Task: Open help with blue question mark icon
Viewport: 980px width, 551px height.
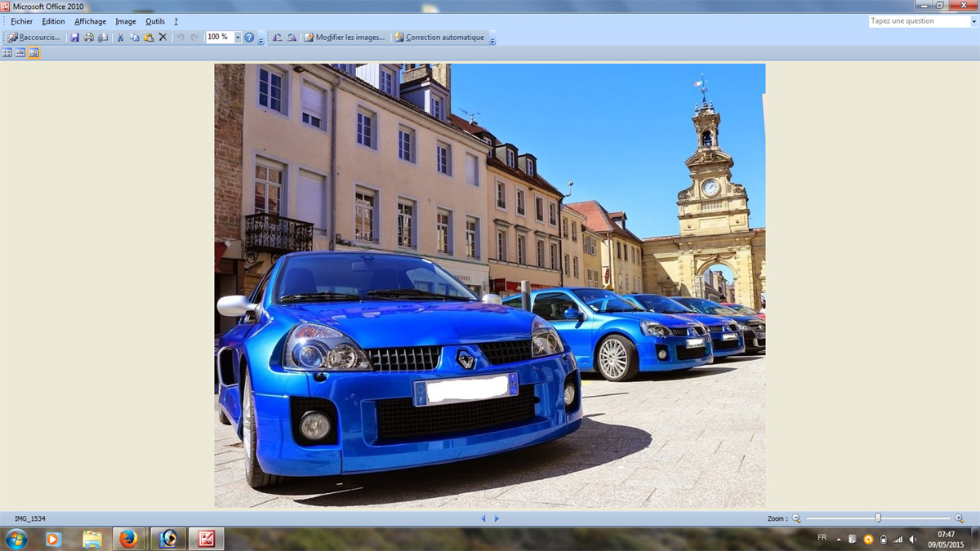Action: (x=250, y=38)
